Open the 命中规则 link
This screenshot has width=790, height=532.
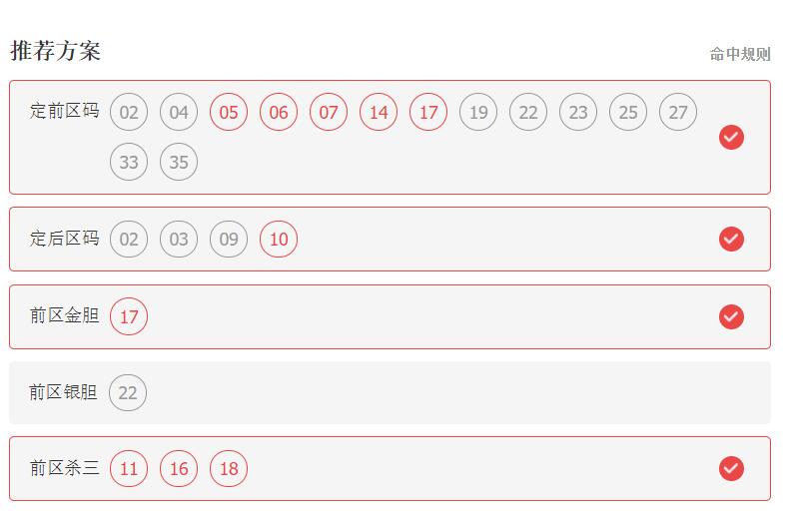coord(740,54)
